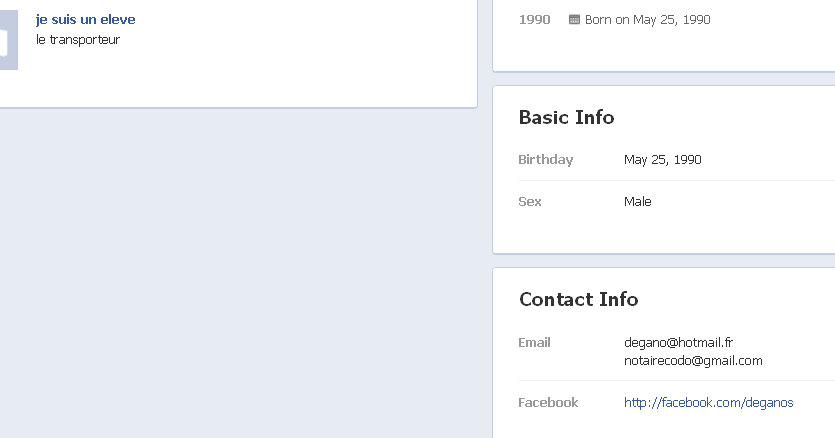This screenshot has width=835, height=438.
Task: Click the Basic Info section heading
Action: click(566, 117)
